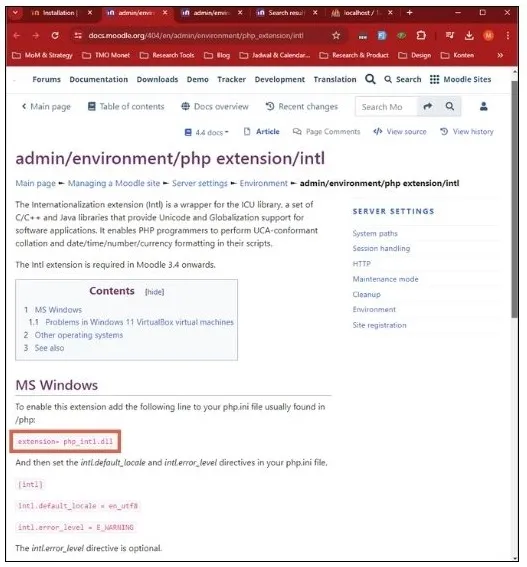Hide the Contents box with hide toggle
The width and height of the screenshot is (527, 567).
154,292
